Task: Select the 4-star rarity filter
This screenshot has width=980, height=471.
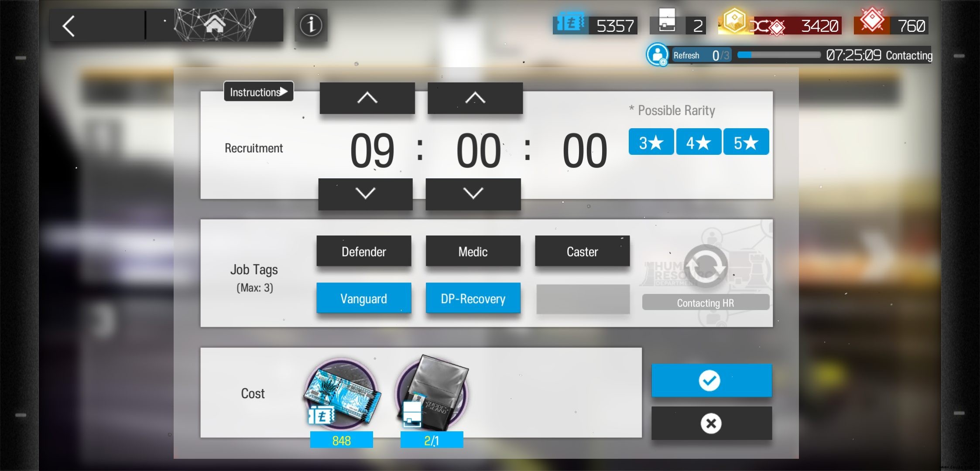Action: pyautogui.click(x=698, y=143)
